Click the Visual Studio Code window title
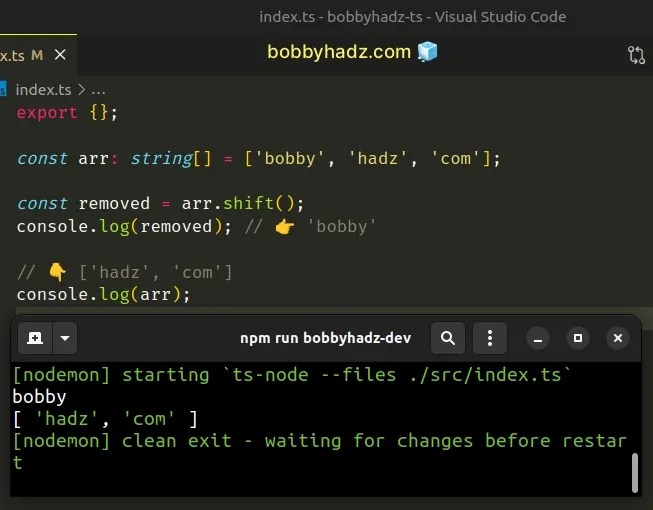The image size is (653, 510). tap(413, 17)
